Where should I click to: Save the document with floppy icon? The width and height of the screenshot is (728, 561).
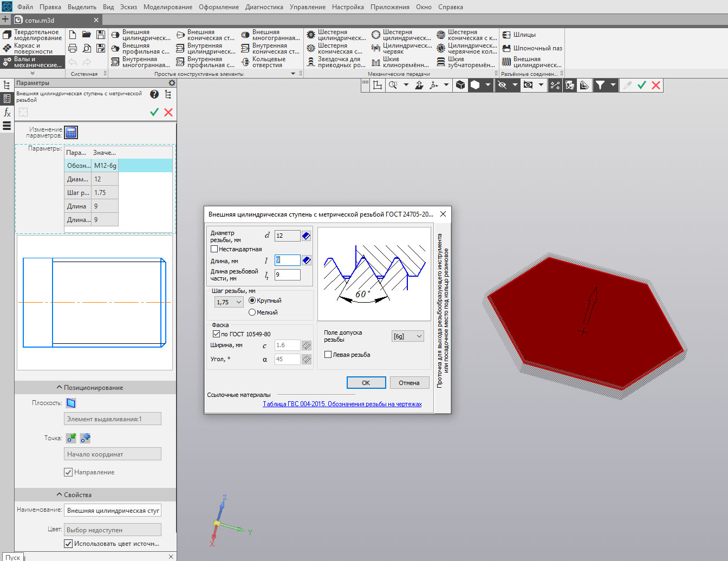point(101,35)
